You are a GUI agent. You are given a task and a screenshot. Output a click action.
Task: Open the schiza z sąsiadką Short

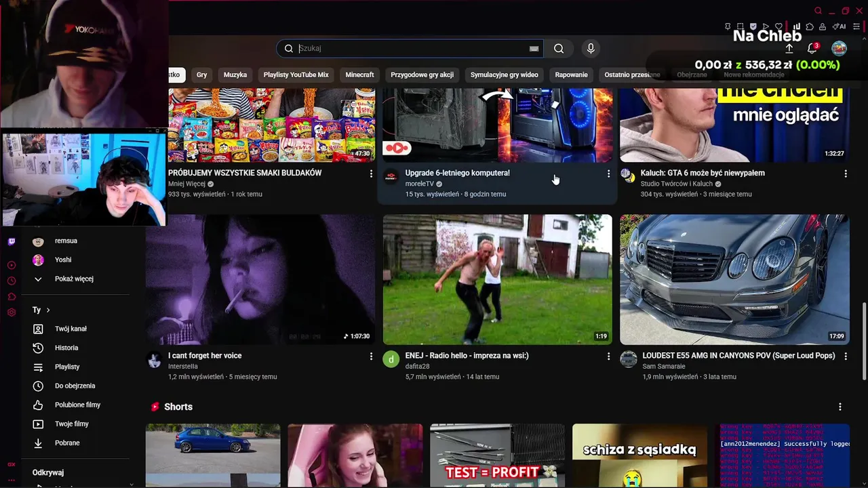[x=639, y=455]
